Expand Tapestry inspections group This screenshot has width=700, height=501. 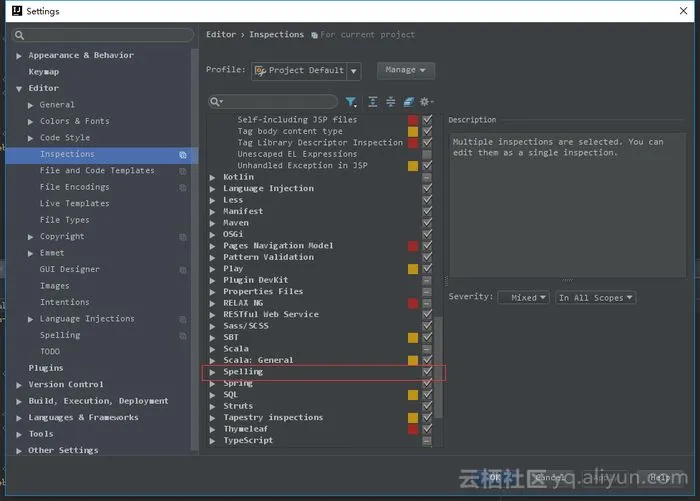pyautogui.click(x=212, y=418)
